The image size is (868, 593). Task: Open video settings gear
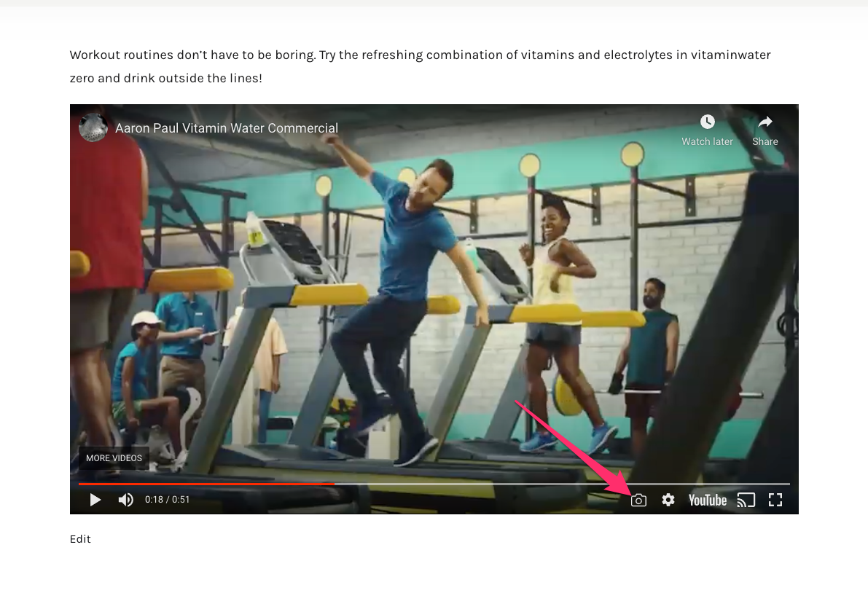click(668, 500)
